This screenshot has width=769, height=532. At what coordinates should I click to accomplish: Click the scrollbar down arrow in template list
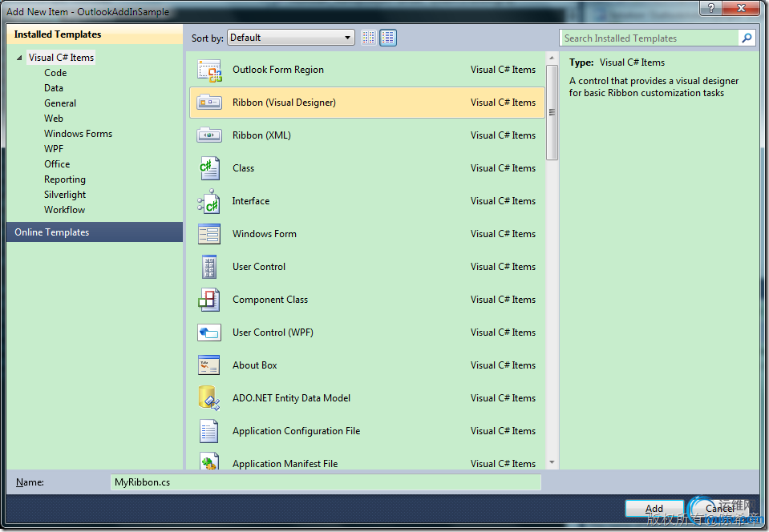coord(552,462)
